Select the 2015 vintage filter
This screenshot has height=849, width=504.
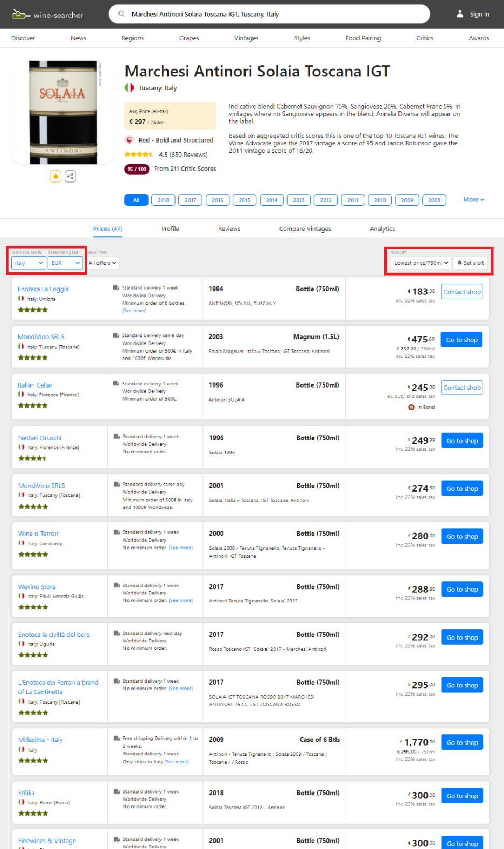(x=244, y=200)
